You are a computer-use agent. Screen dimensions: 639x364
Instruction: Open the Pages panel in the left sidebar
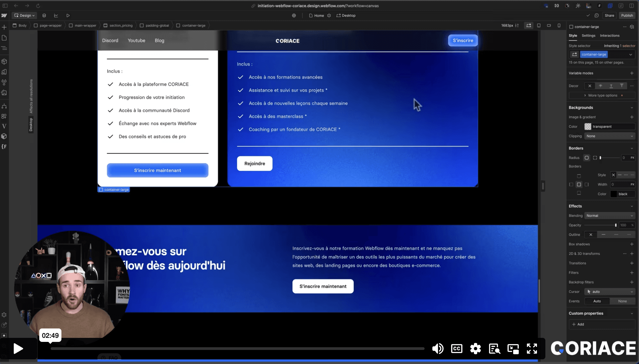[4, 38]
